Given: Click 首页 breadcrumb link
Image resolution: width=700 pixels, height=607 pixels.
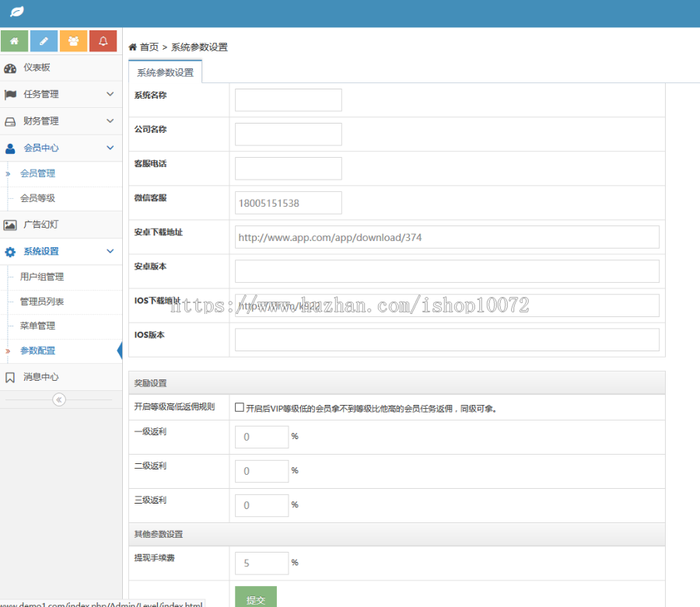Looking at the screenshot, I should [x=149, y=47].
